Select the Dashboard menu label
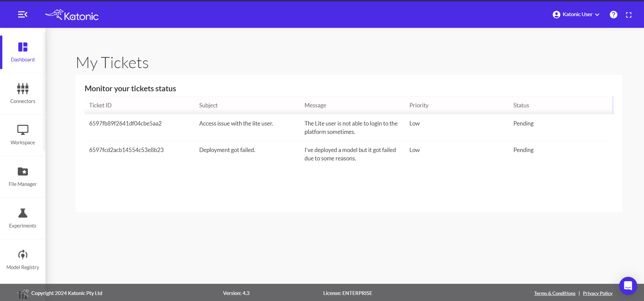Screen dimensions: 644x301 [x=23, y=60]
